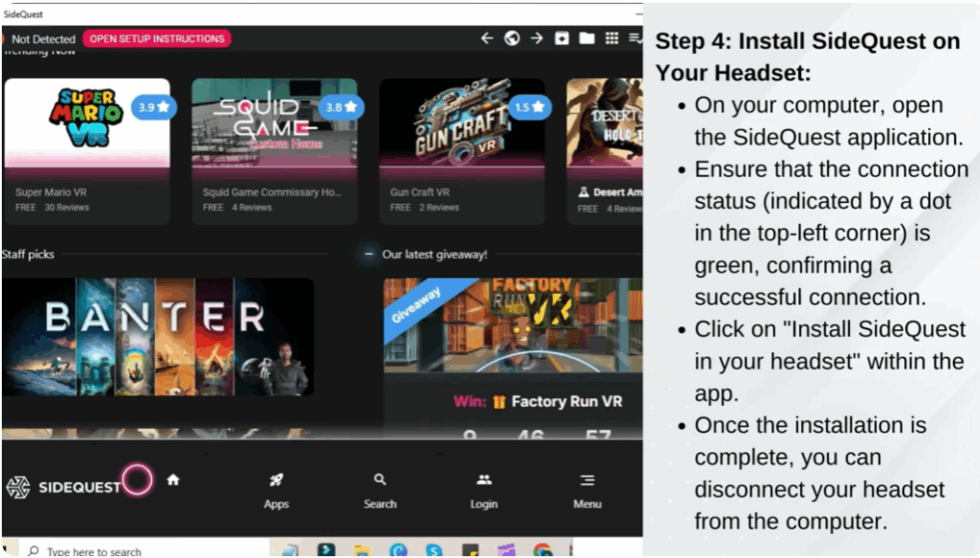This screenshot has width=980, height=558.
Task: Click the back arrow in the top toolbar
Action: coord(487,38)
